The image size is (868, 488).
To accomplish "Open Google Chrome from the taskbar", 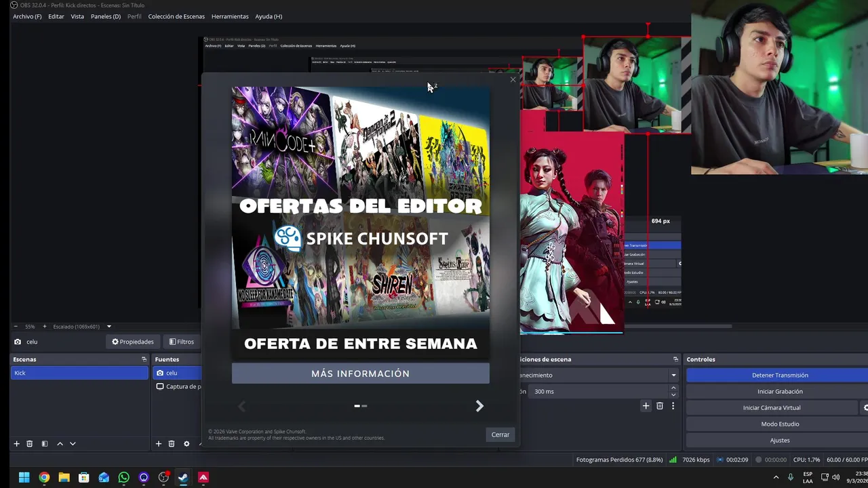I will coord(44,477).
